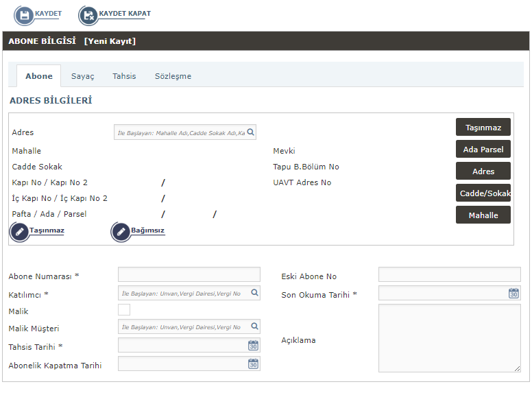
Task: Focus the Eski Abone No field
Action: click(449, 275)
